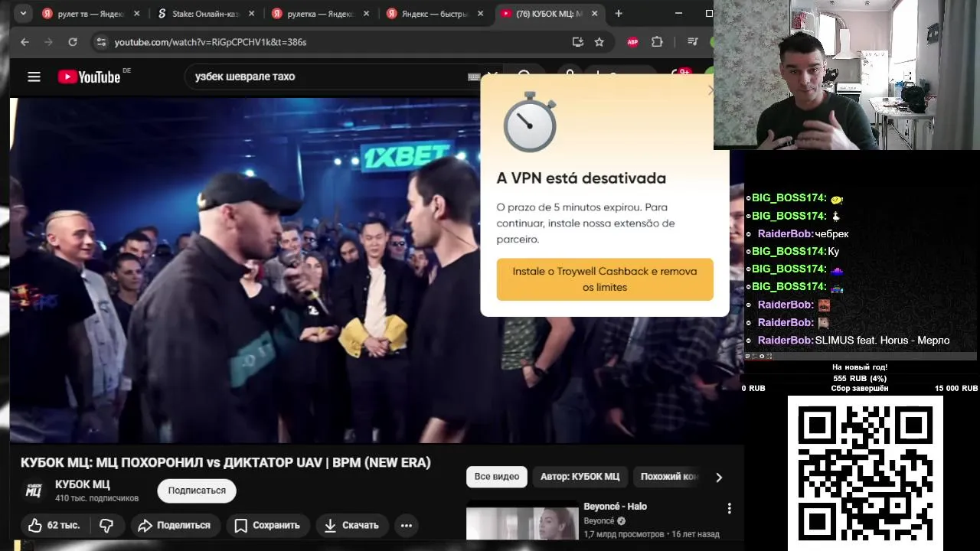Image resolution: width=980 pixels, height=551 pixels.
Task: Switch to the 'Яндекс — быстрый' tab
Action: [x=436, y=14]
